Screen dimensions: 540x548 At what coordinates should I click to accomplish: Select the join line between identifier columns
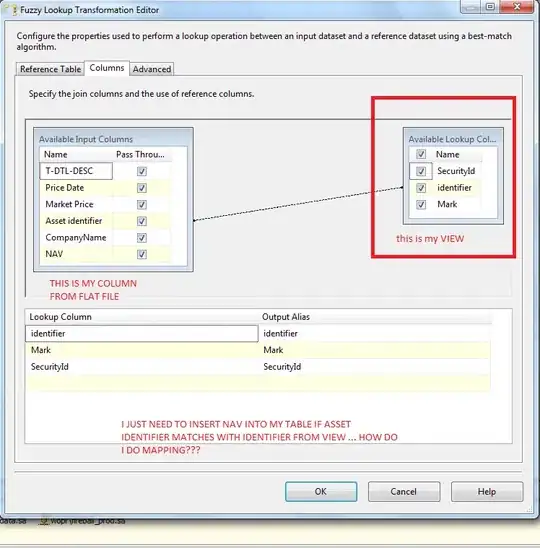pyautogui.click(x=298, y=204)
